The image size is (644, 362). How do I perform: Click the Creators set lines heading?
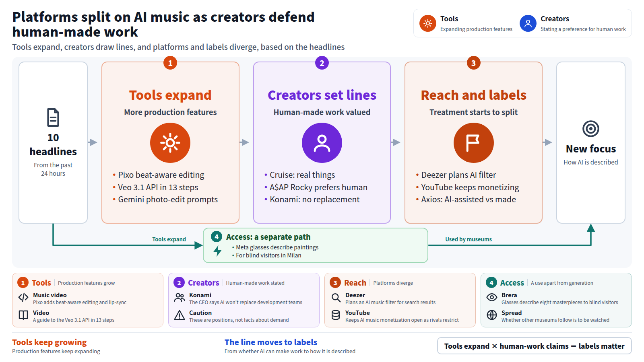(x=322, y=95)
